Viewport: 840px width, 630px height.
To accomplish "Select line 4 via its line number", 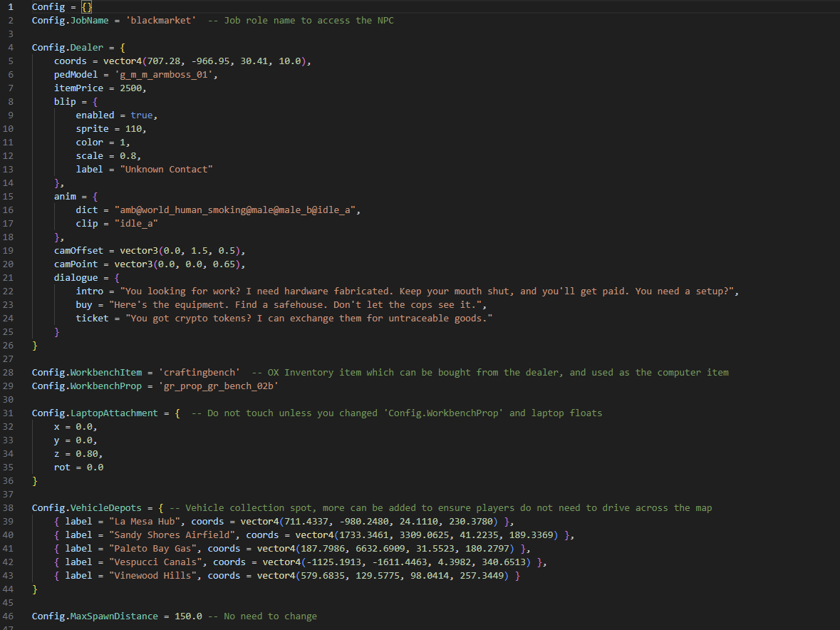I will (x=11, y=48).
